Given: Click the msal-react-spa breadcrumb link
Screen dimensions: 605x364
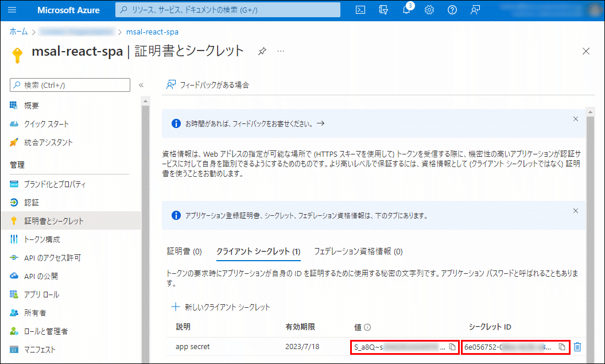Looking at the screenshot, I should pos(153,32).
